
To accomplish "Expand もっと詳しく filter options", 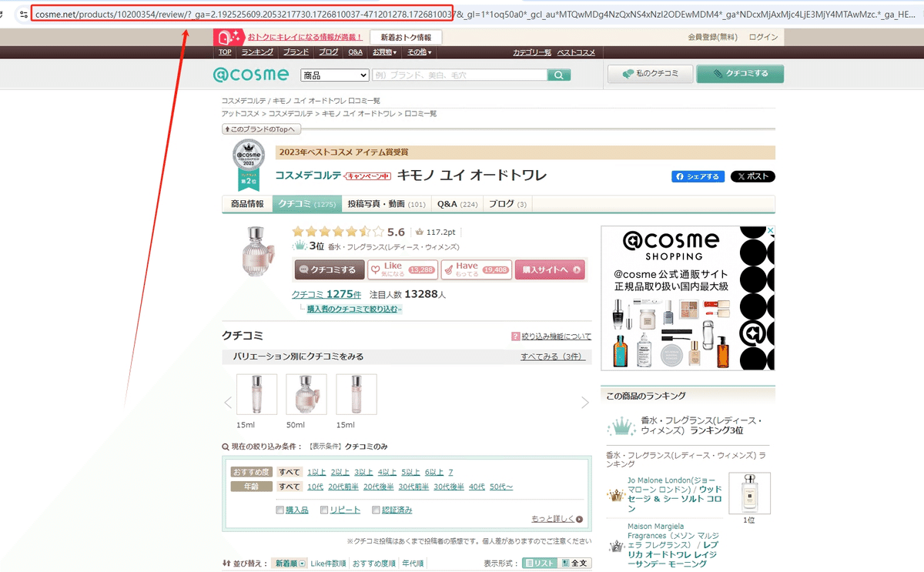I will pos(557,519).
